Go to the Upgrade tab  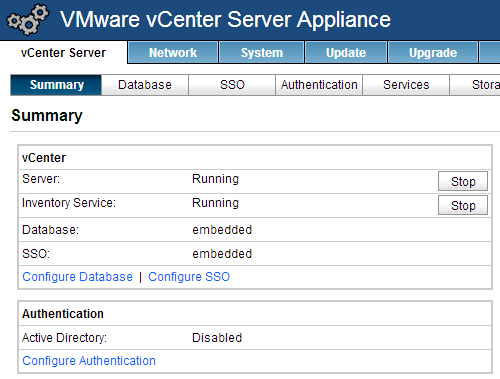tap(433, 52)
